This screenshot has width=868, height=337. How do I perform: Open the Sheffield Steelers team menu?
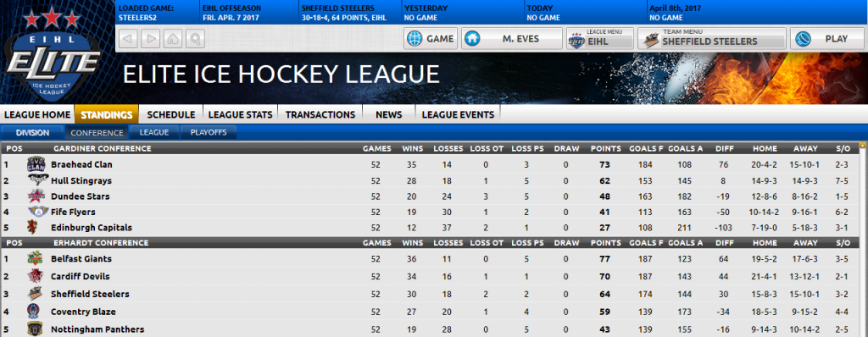click(711, 39)
